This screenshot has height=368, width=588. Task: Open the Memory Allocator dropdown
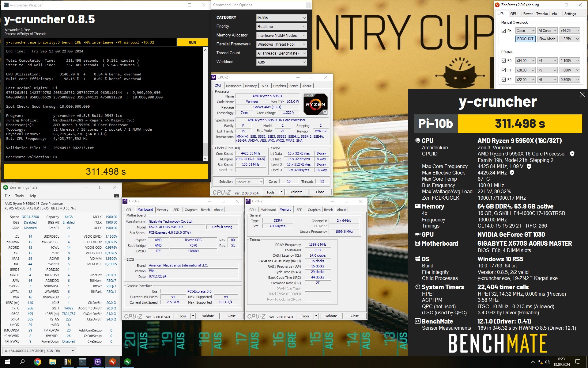pos(281,36)
